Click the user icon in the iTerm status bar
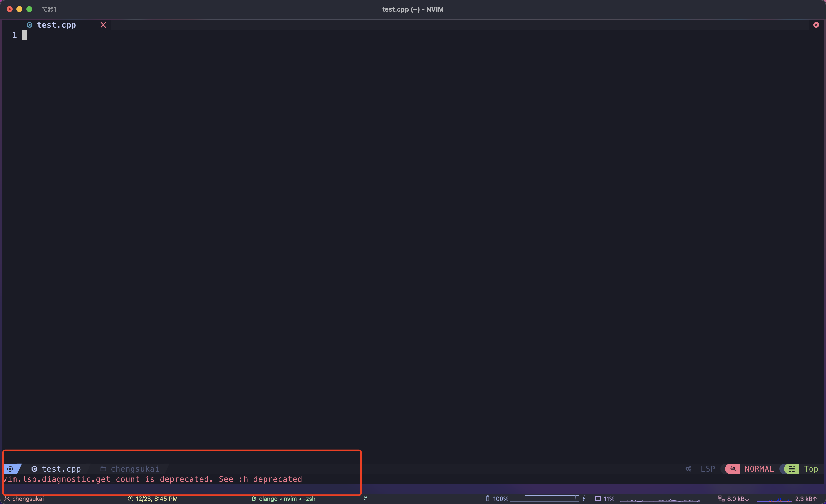Screen dimensions: 826x504 pos(7,499)
